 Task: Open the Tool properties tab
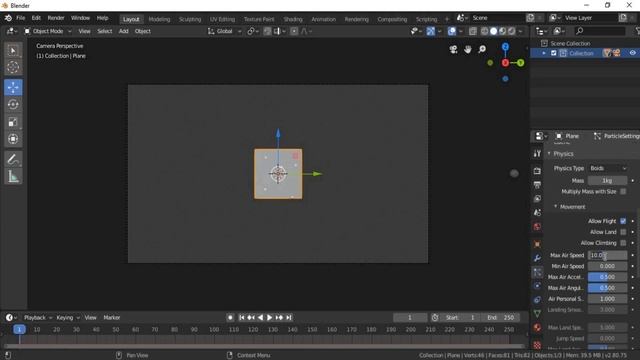537,153
